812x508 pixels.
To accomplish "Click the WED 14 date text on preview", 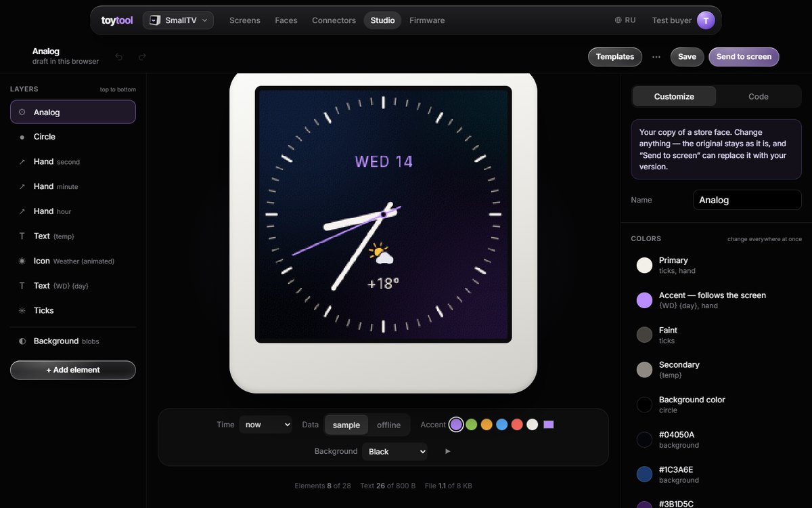I will pyautogui.click(x=384, y=161).
